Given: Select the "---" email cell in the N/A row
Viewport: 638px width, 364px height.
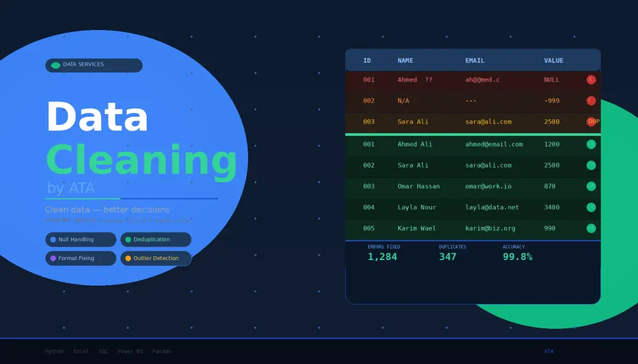Looking at the screenshot, I should [471, 101].
